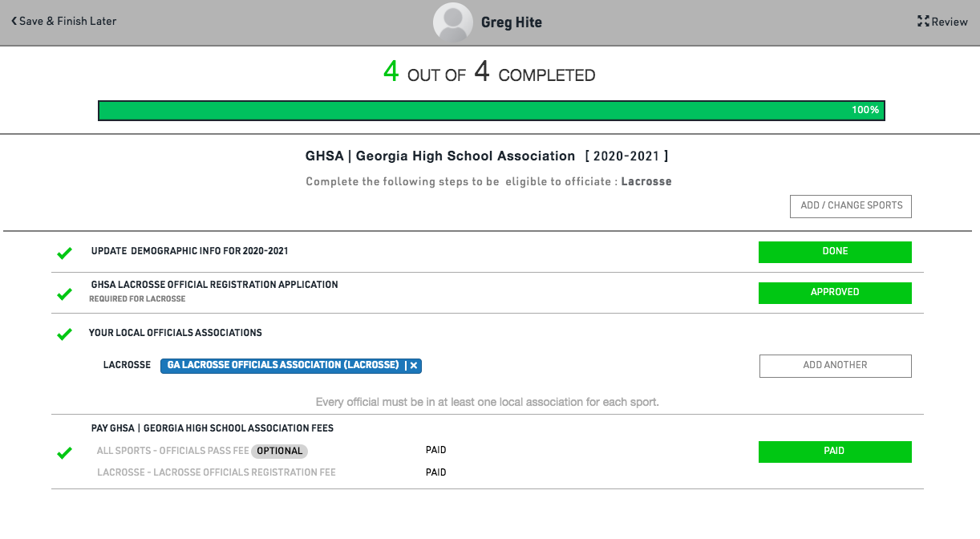Image resolution: width=980 pixels, height=539 pixels.
Task: Click the Greg Hite profile avatar
Action: (x=453, y=22)
